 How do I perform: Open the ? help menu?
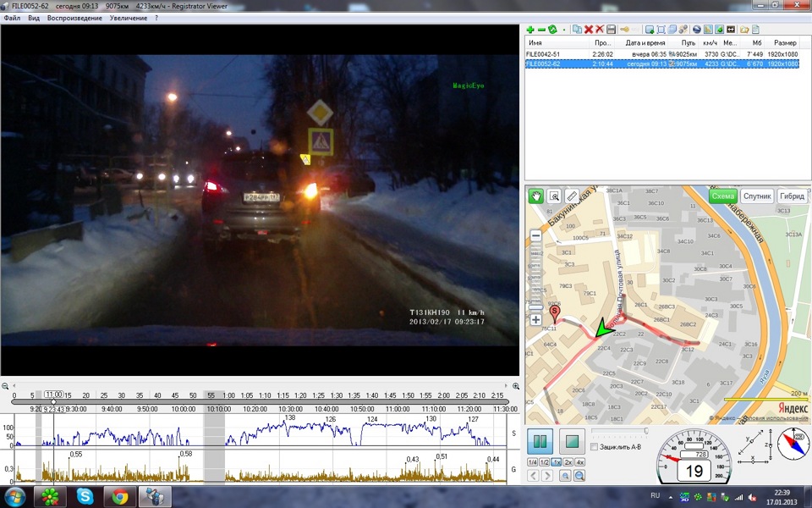156,18
